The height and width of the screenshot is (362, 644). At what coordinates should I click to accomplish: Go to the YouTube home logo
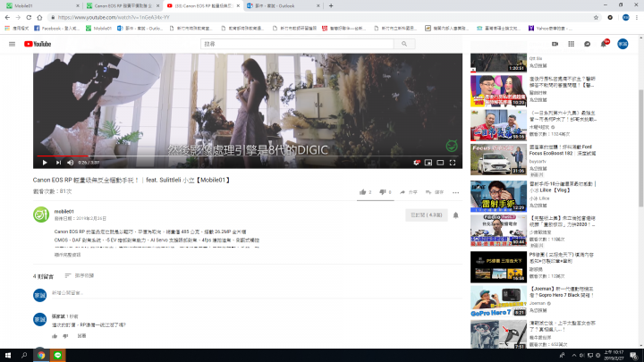(38, 44)
